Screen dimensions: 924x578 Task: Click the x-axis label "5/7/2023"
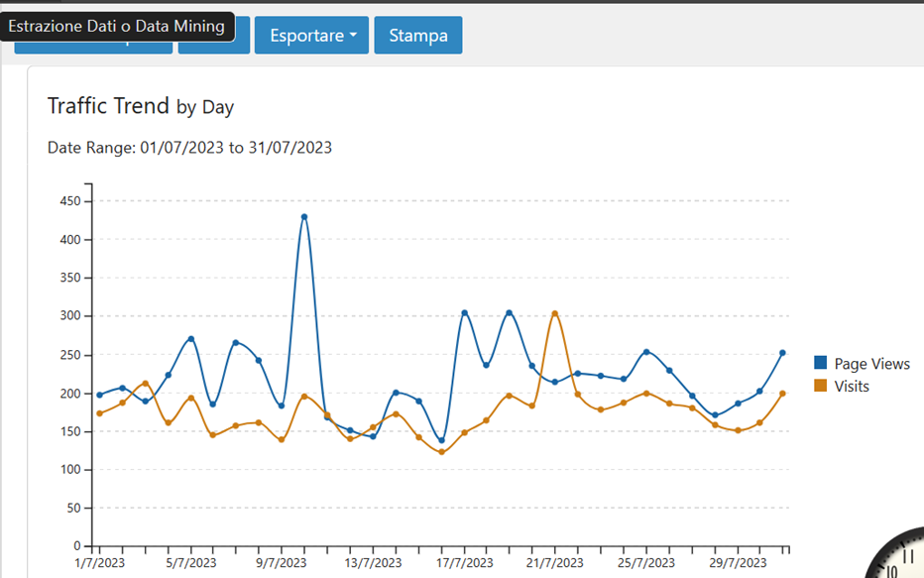coord(191,563)
